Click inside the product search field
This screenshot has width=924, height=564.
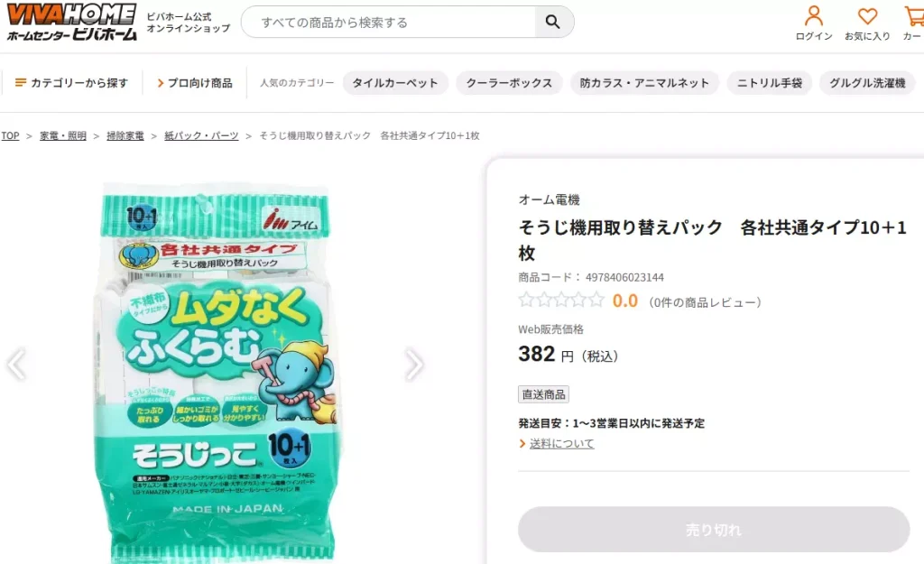[388, 21]
